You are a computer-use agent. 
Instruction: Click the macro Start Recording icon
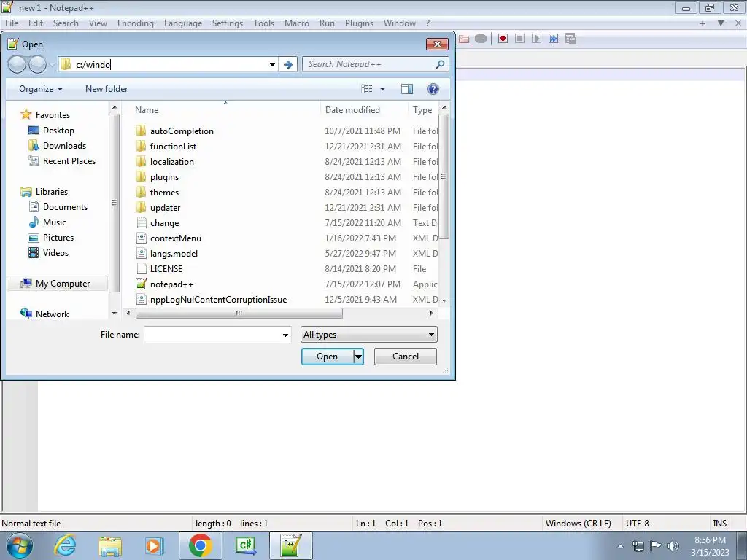tap(503, 39)
